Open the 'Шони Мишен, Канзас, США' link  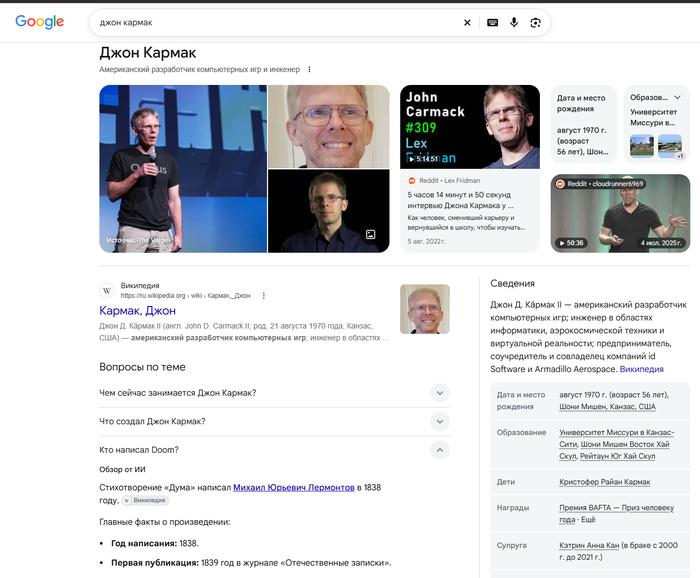point(607,407)
